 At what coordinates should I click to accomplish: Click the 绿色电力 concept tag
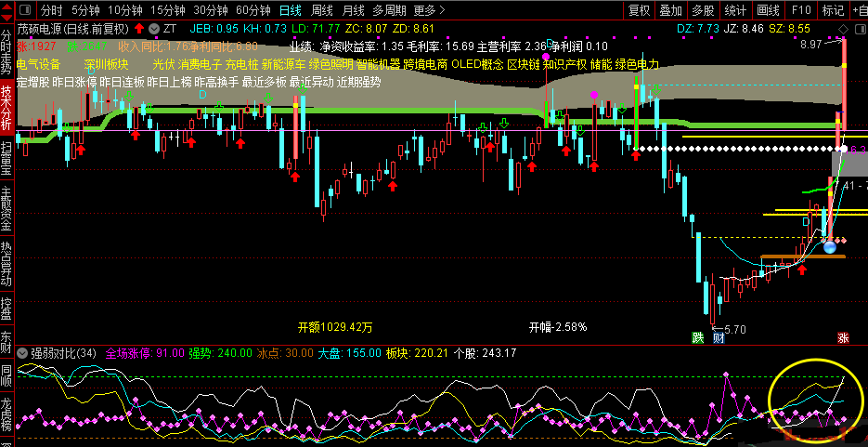coord(637,64)
